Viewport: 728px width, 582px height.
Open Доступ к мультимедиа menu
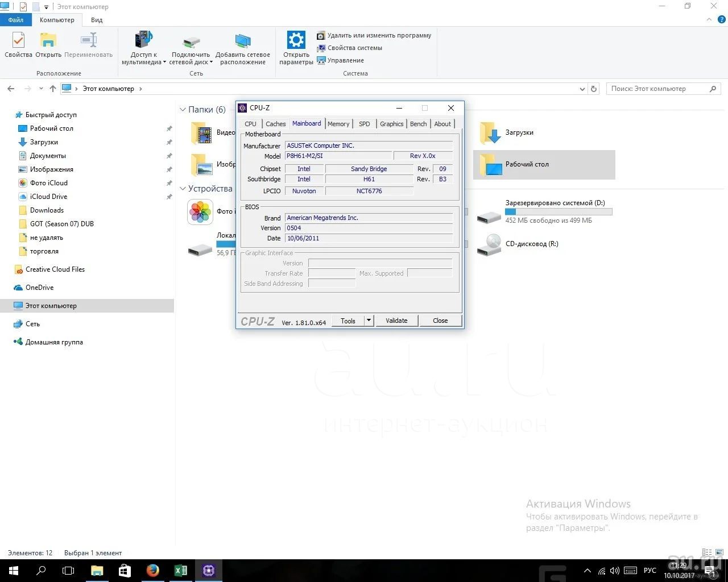(144, 48)
